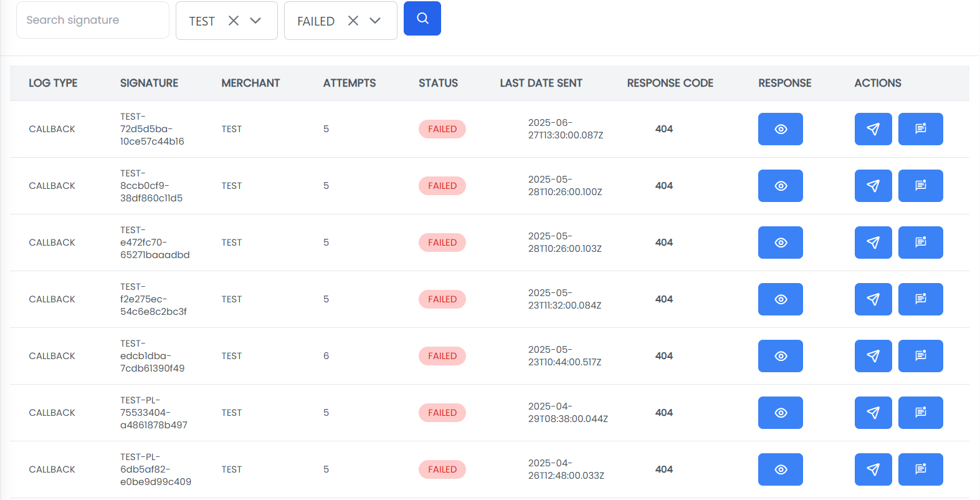Image resolution: width=980 pixels, height=500 pixels.
Task: Clear the TEST filter with its X
Action: [234, 21]
